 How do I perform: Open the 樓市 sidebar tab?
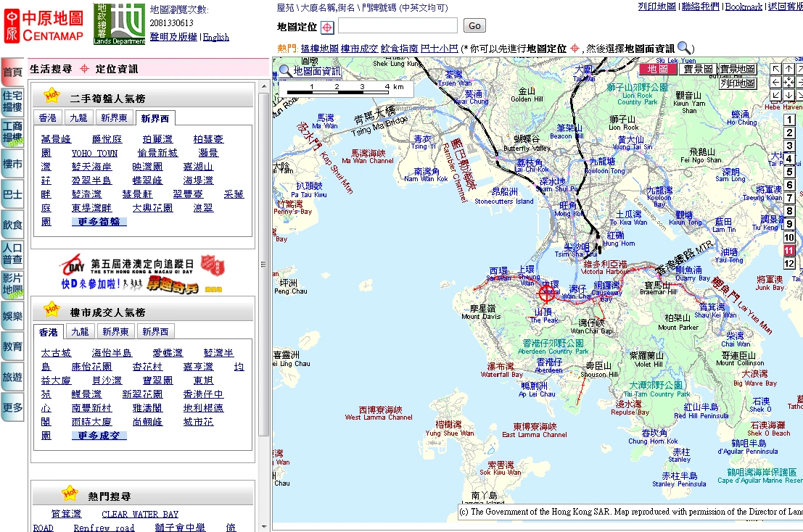coord(12,164)
